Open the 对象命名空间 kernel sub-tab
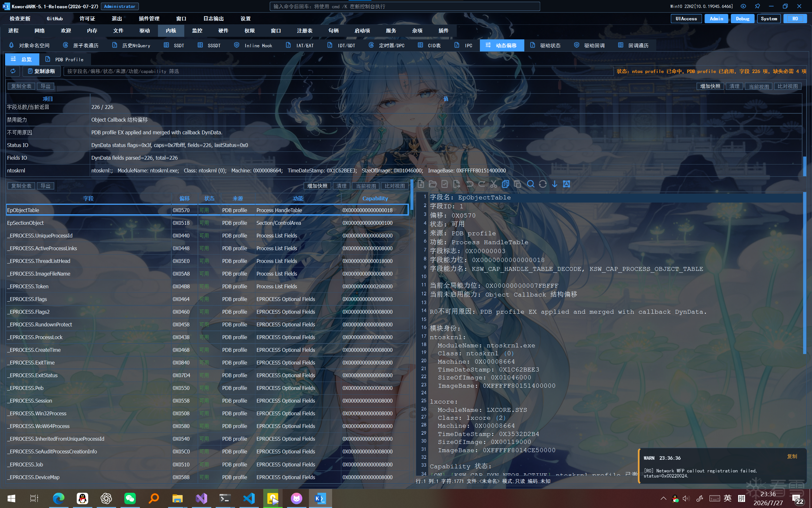812x508 pixels. [x=29, y=45]
